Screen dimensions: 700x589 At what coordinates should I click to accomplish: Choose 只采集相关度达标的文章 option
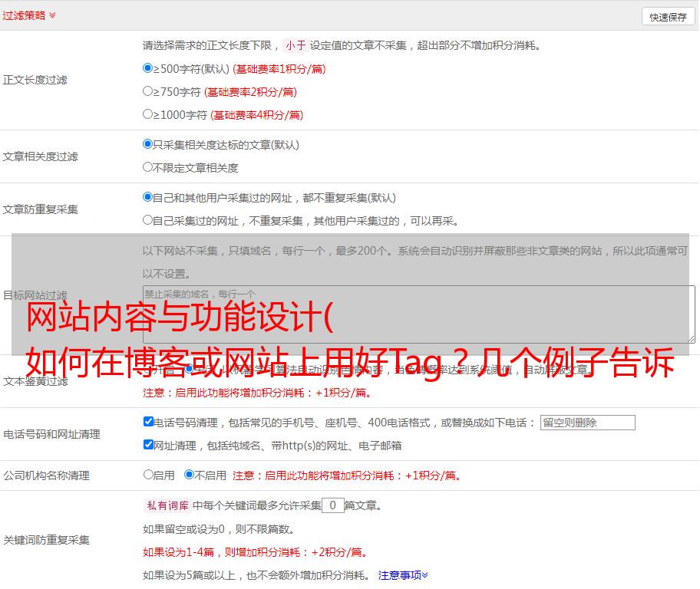[147, 144]
